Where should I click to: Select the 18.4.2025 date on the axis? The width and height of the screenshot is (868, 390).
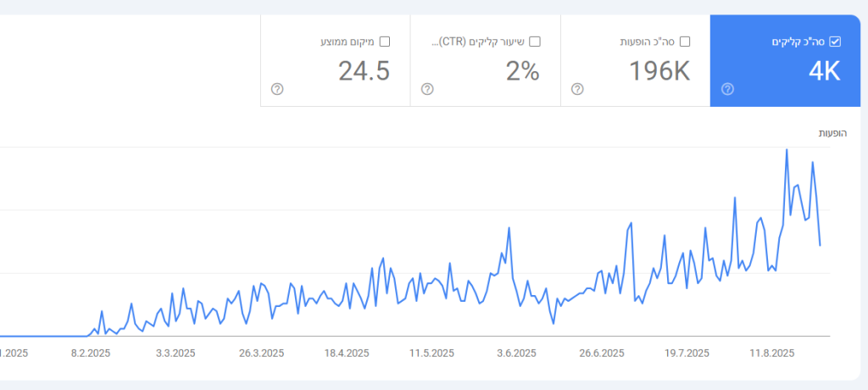coord(346,354)
